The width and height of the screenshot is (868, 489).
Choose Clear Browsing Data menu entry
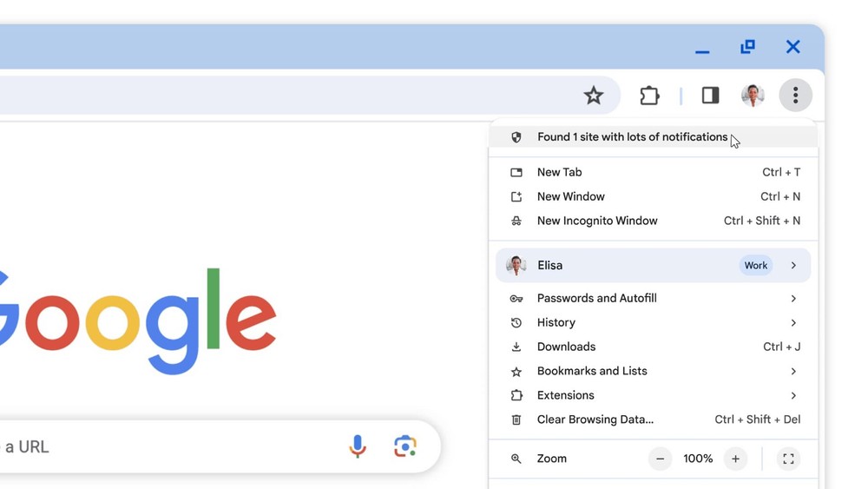595,420
